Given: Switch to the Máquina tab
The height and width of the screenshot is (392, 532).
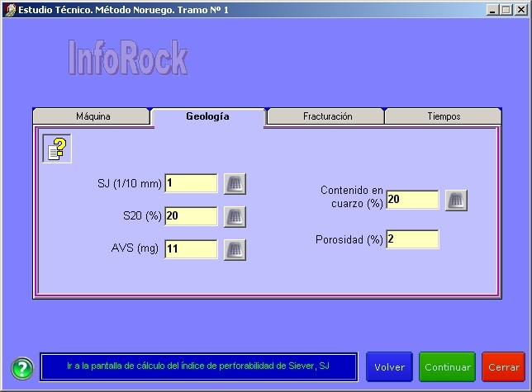Looking at the screenshot, I should [x=93, y=116].
